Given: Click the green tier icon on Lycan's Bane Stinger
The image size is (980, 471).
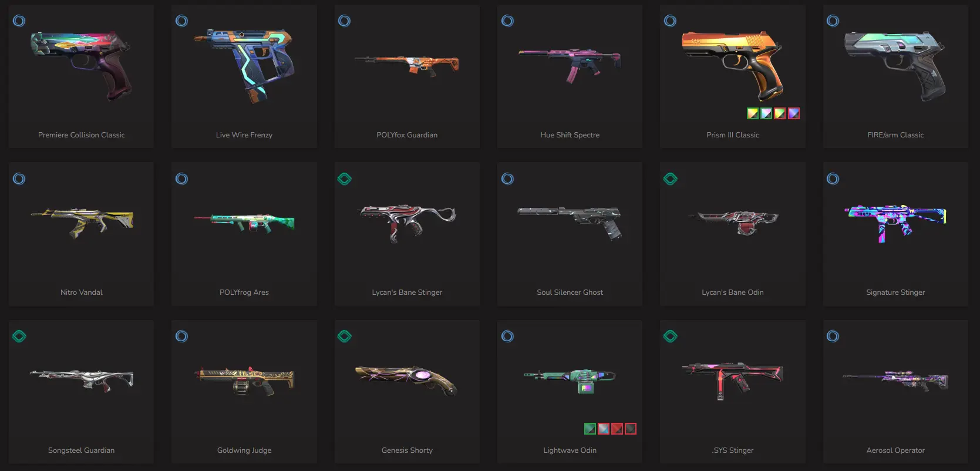Looking at the screenshot, I should click(x=345, y=179).
